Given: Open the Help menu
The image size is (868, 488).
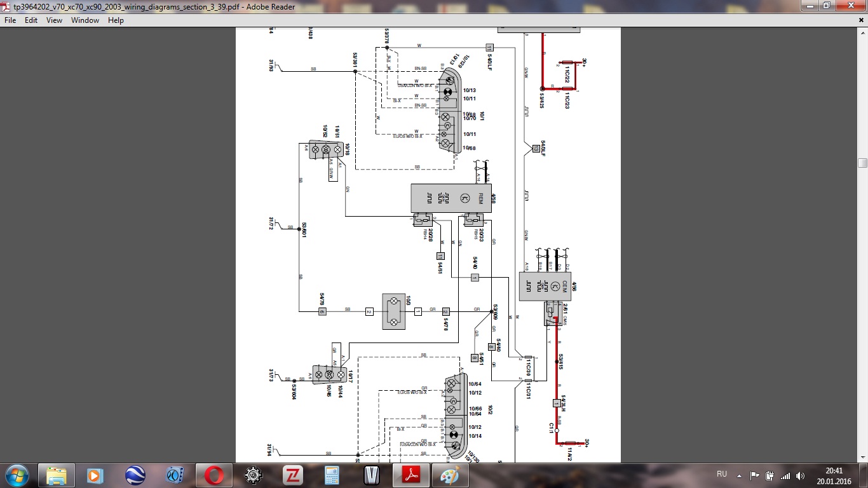Looking at the screenshot, I should [x=116, y=20].
